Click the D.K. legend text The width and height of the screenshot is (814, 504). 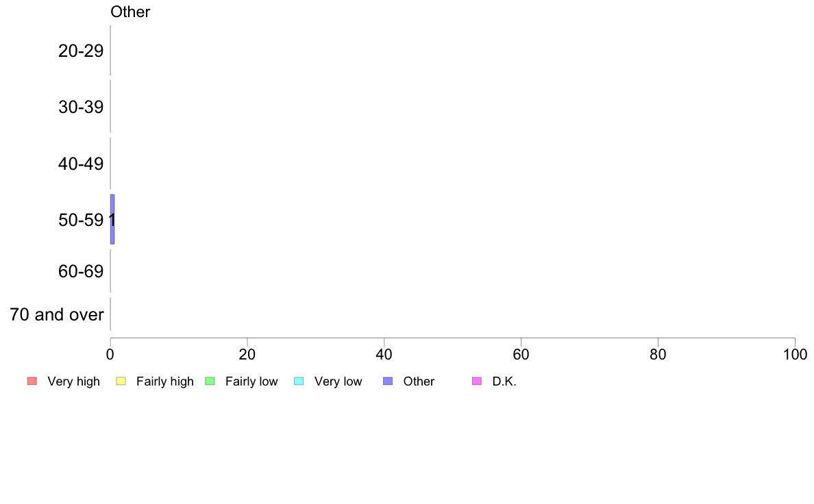pyautogui.click(x=504, y=381)
